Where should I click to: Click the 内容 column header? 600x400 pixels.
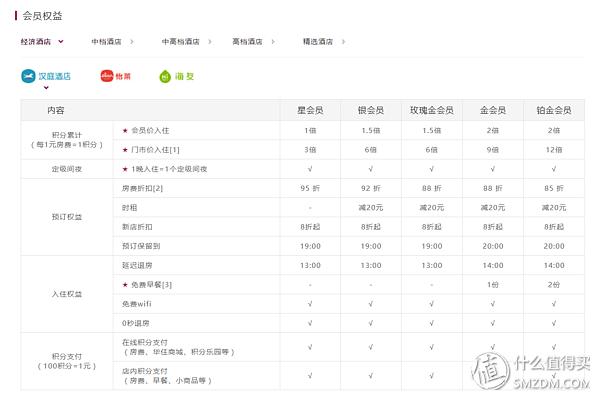[56, 110]
